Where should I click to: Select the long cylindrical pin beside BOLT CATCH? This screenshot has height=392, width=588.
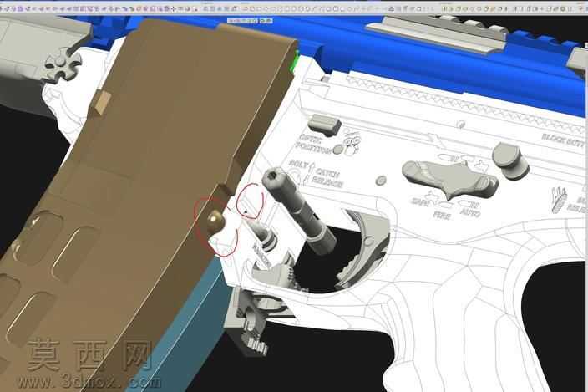[299, 211]
